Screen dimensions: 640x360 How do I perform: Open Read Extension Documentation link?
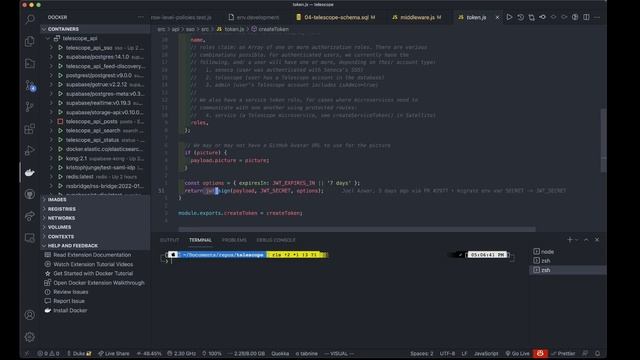click(92, 255)
